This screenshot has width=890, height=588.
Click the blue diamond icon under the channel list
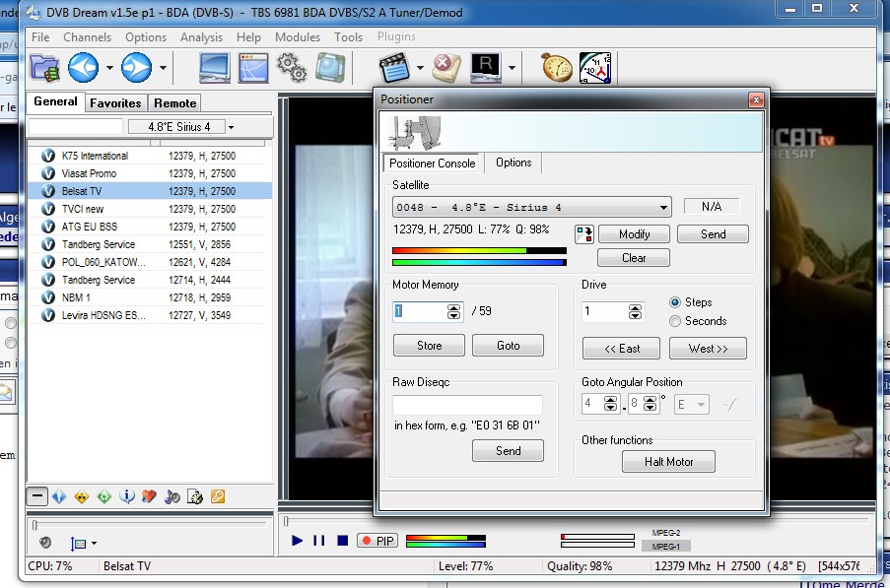pyautogui.click(x=59, y=497)
